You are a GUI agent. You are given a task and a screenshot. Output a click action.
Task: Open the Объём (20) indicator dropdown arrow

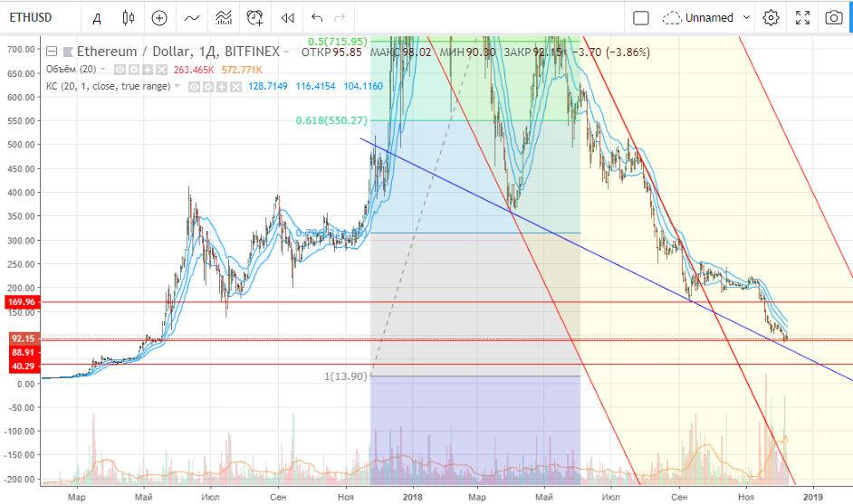click(x=104, y=70)
